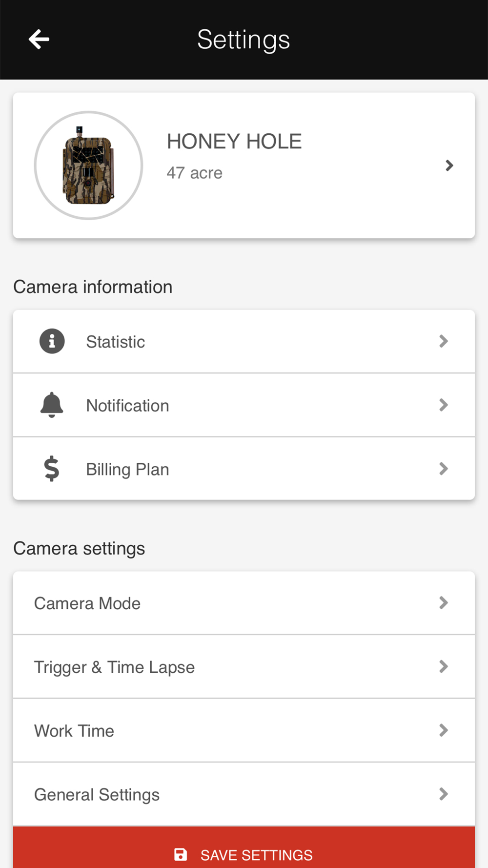Viewport: 488px width, 868px height.
Task: Tap the HONEY HOLE camera name
Action: pyautogui.click(x=234, y=142)
